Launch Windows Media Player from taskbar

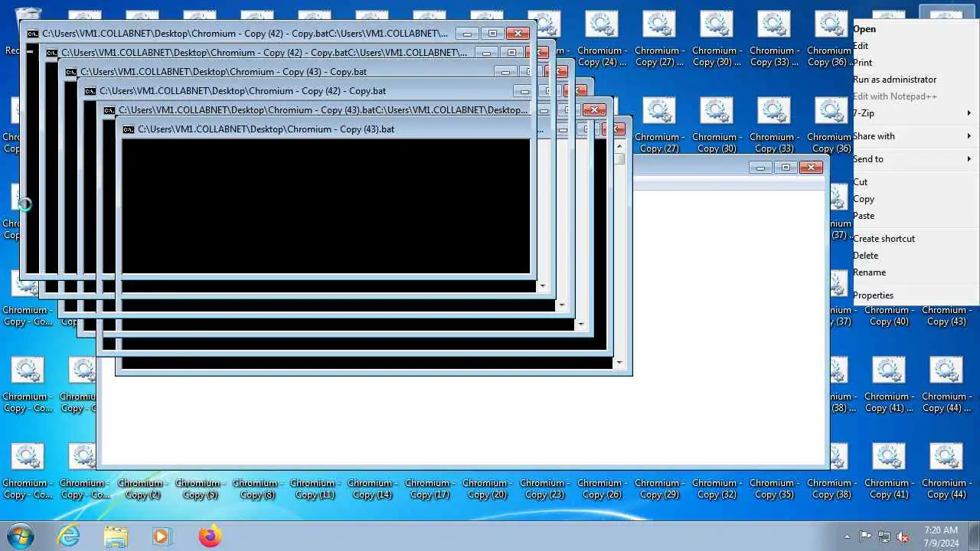pyautogui.click(x=162, y=536)
